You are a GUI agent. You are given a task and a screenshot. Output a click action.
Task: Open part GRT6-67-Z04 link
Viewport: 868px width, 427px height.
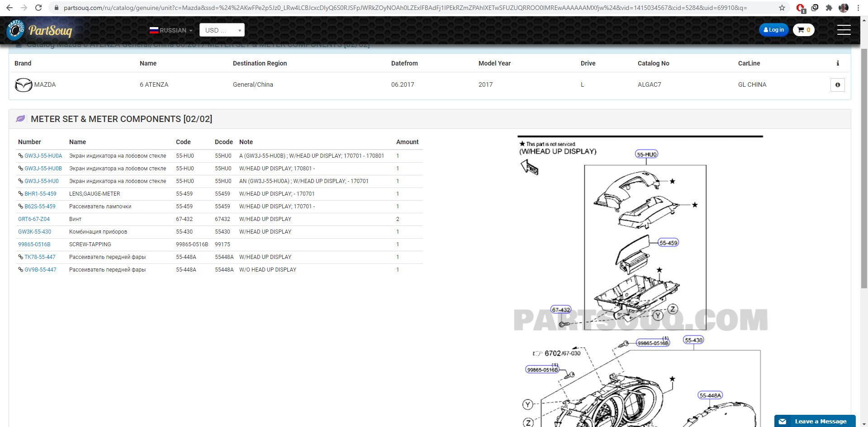[34, 219]
